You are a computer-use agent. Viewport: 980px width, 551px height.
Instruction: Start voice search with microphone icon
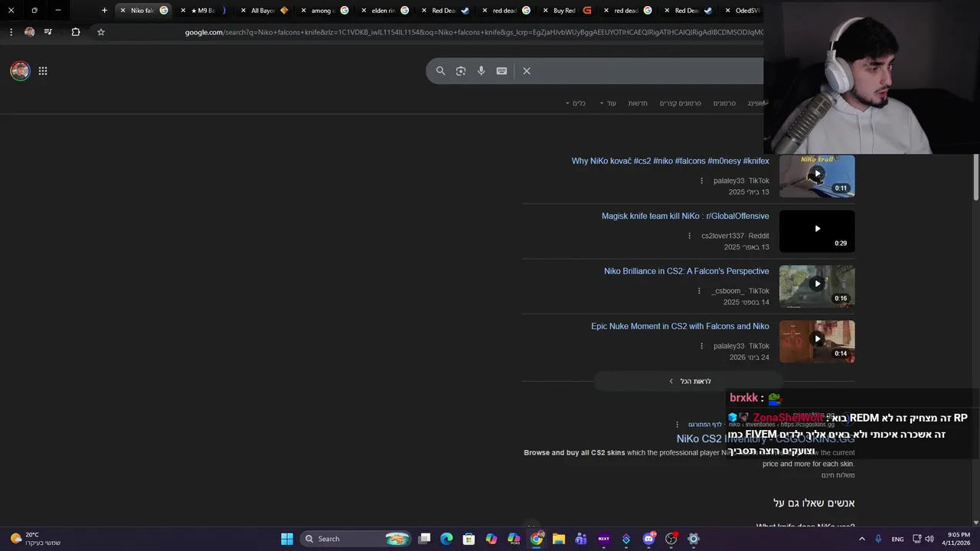click(481, 70)
